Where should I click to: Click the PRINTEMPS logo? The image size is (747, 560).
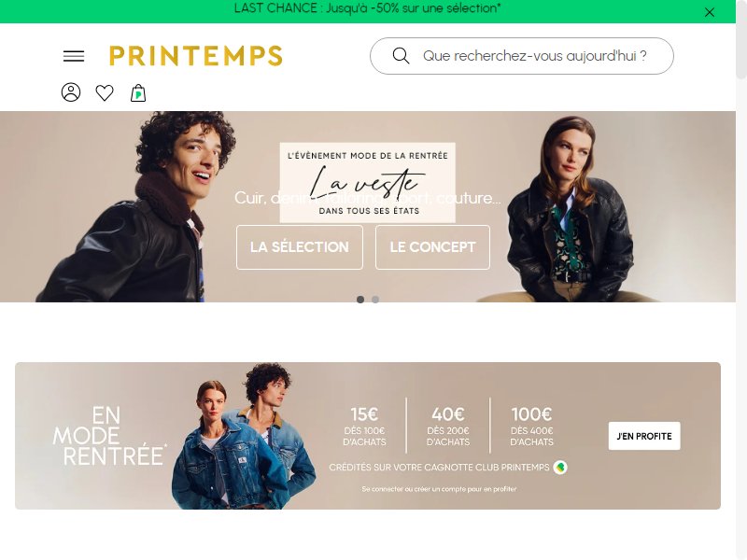tap(196, 56)
